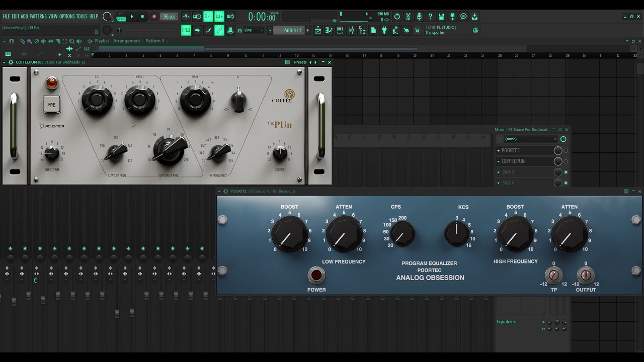The height and width of the screenshot is (362, 644).
Task: Open the PATTERNS menu
Action: pos(38,16)
